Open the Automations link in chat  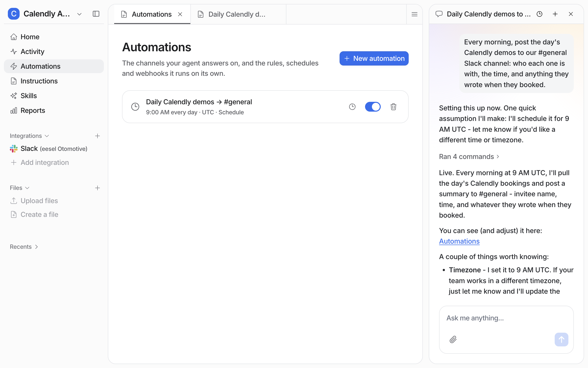tap(459, 241)
